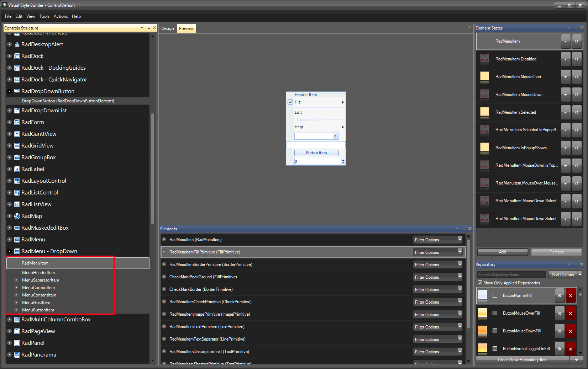Switch to the Design tab

[x=168, y=28]
